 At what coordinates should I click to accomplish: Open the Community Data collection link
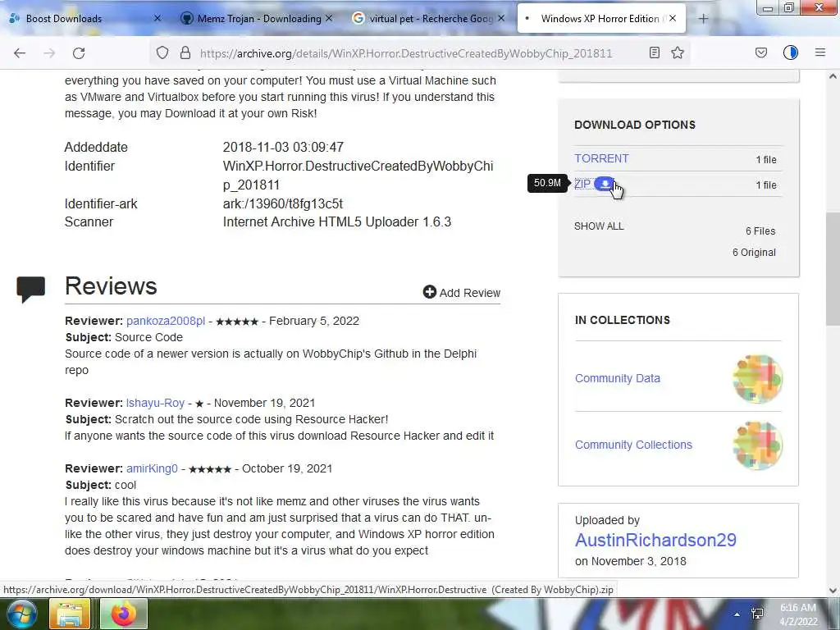click(617, 378)
